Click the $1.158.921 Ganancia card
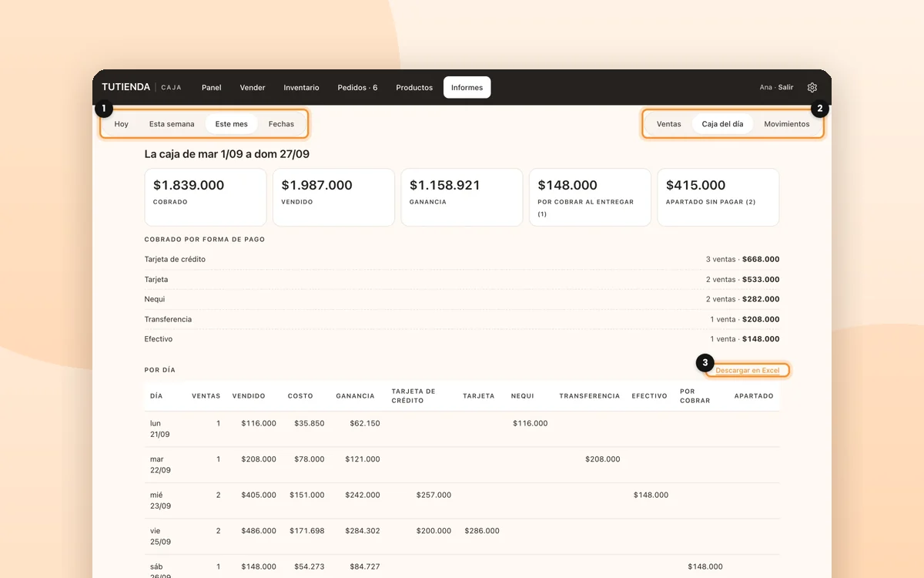924x578 pixels. pos(462,197)
